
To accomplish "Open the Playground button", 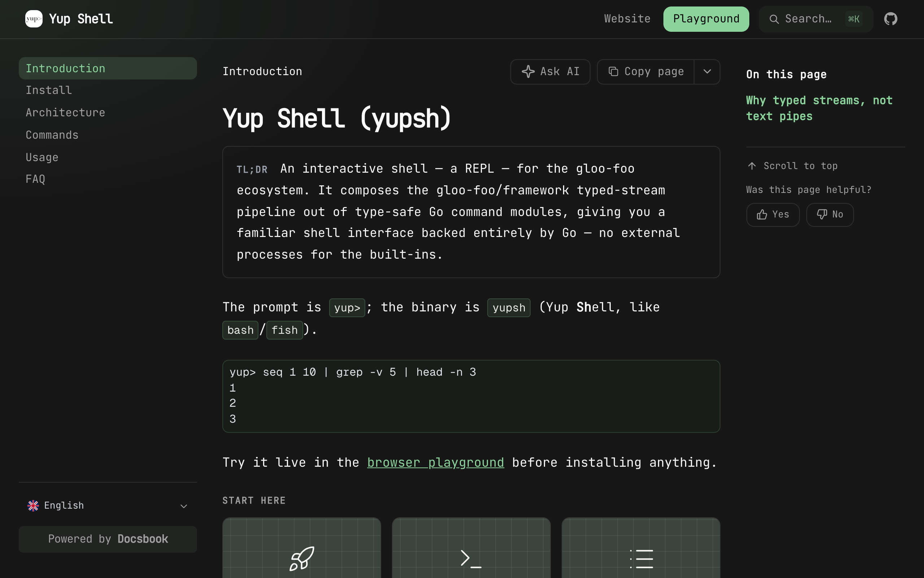I will click(x=706, y=19).
